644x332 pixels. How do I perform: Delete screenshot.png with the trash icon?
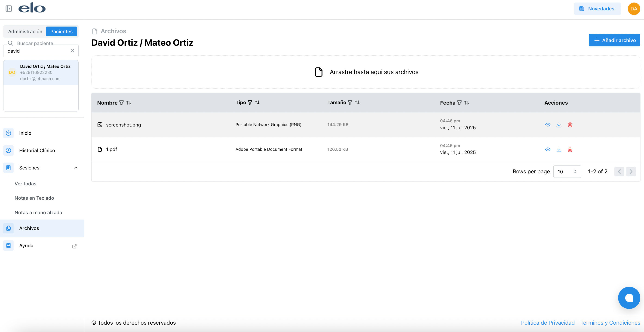[x=570, y=125]
